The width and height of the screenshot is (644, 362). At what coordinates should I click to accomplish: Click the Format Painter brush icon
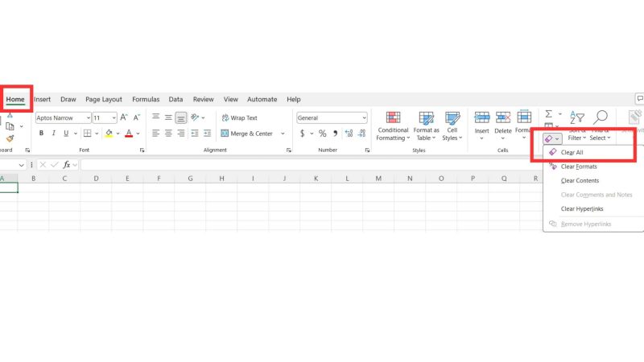pyautogui.click(x=10, y=138)
